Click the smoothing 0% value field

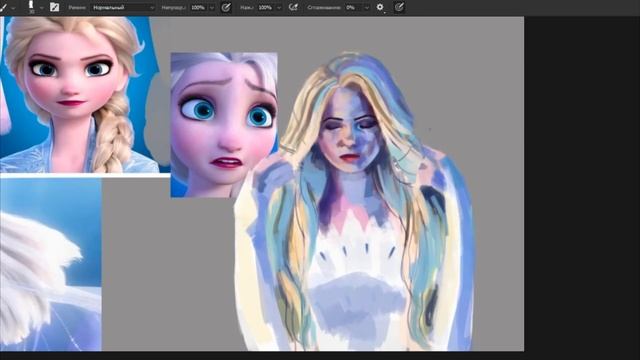click(x=353, y=7)
